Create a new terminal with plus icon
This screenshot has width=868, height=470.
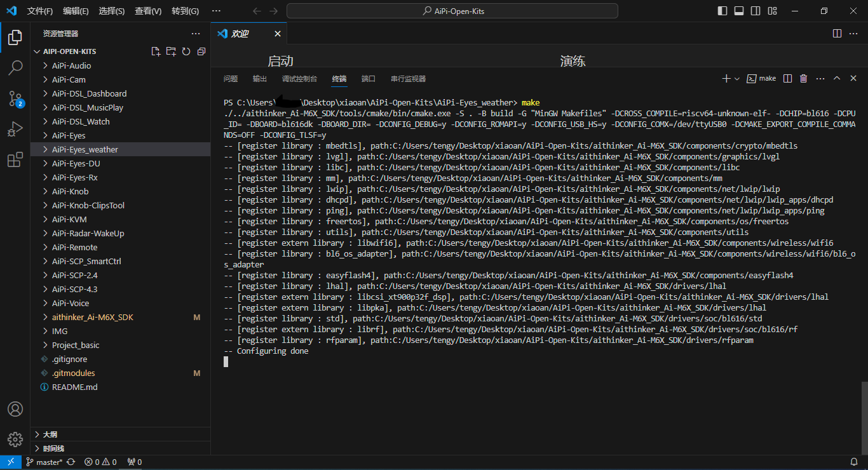726,79
